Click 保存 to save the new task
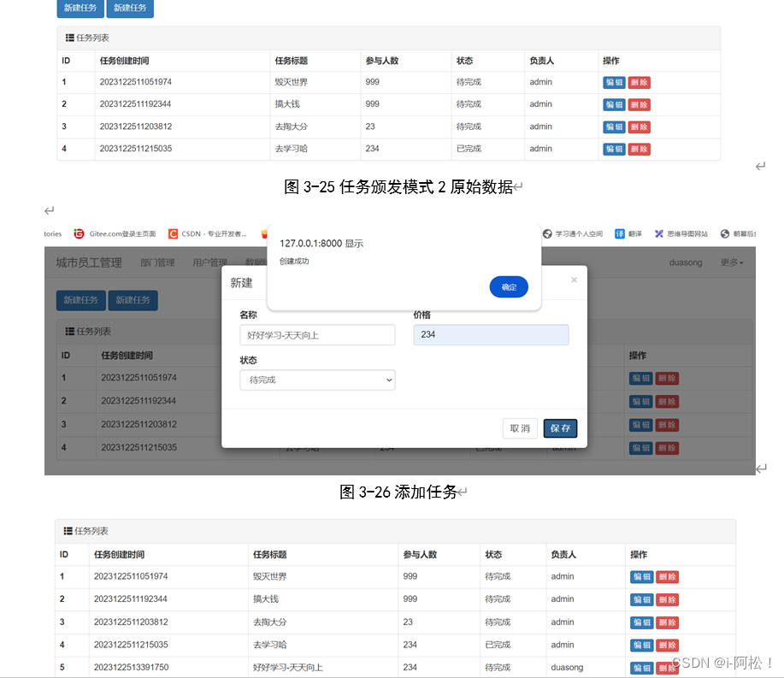 560,427
